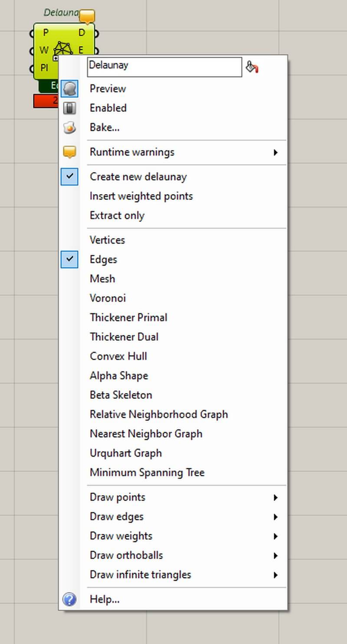This screenshot has height=644, width=347.
Task: Click the Enabled icon beside Enabled entry
Action: pyautogui.click(x=69, y=108)
